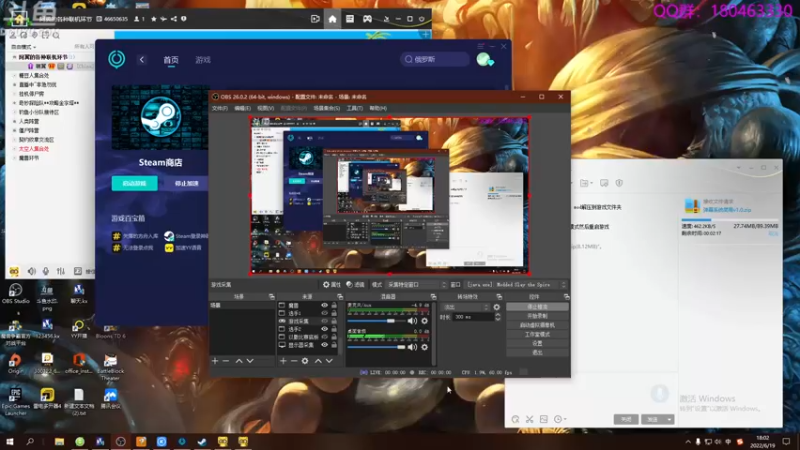Move selected source up in OBS

coord(318,361)
